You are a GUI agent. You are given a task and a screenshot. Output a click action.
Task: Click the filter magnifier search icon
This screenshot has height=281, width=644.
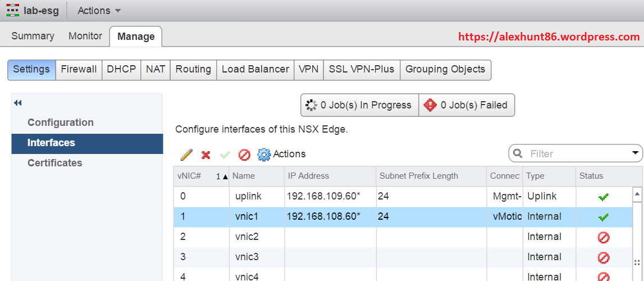click(x=518, y=153)
